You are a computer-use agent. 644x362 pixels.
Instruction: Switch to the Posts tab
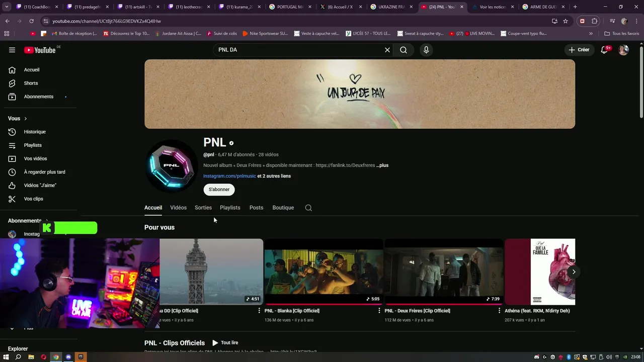[256, 208]
